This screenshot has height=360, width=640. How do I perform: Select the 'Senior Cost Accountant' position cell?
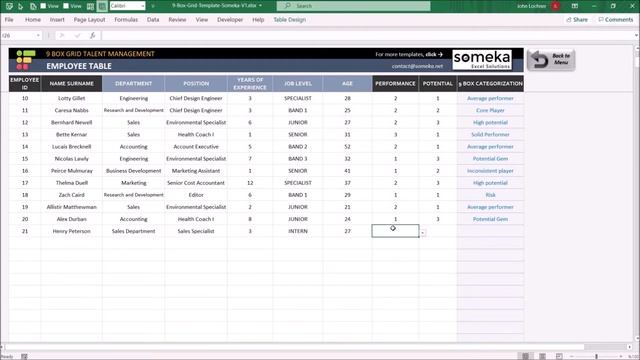pos(196,183)
